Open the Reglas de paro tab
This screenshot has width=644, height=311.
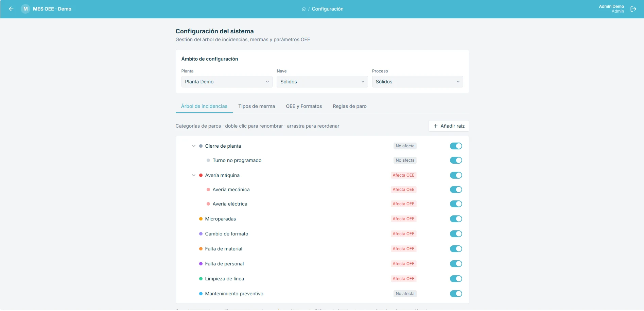[x=350, y=106]
